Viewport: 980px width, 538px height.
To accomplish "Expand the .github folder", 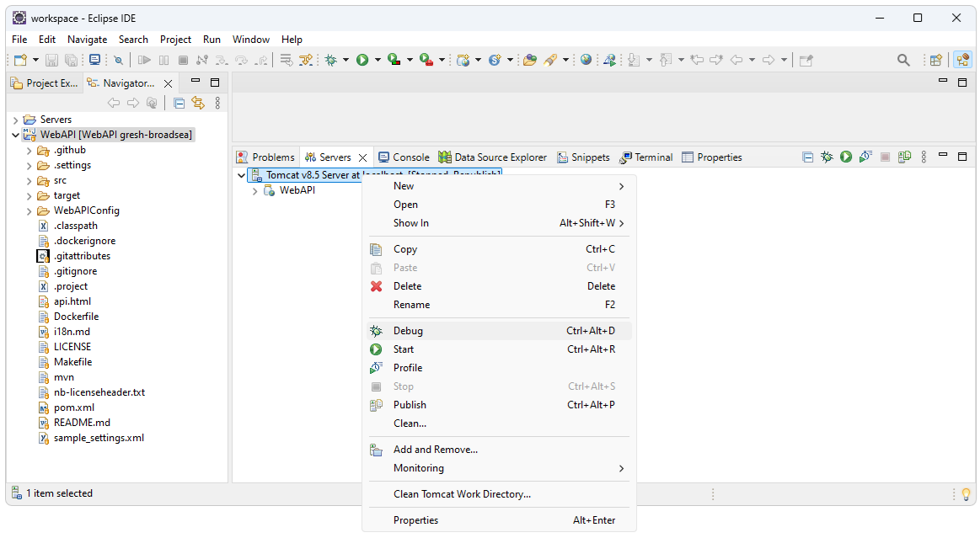I will [x=29, y=151].
